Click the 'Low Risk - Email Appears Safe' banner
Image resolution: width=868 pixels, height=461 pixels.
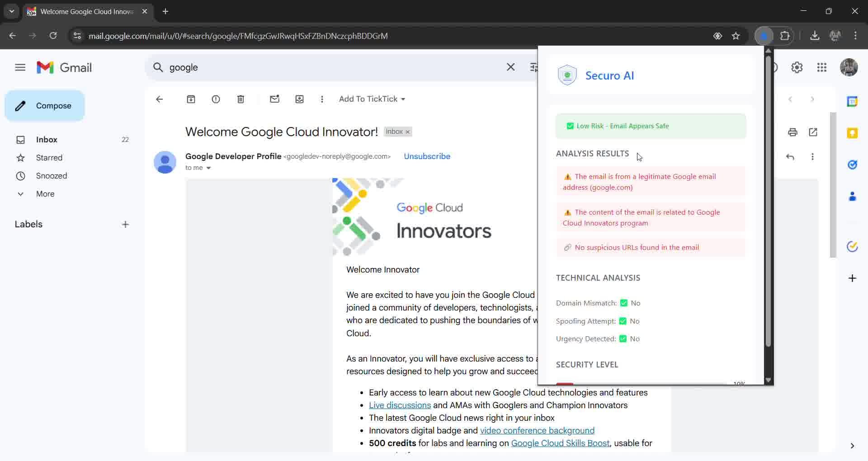click(x=651, y=126)
